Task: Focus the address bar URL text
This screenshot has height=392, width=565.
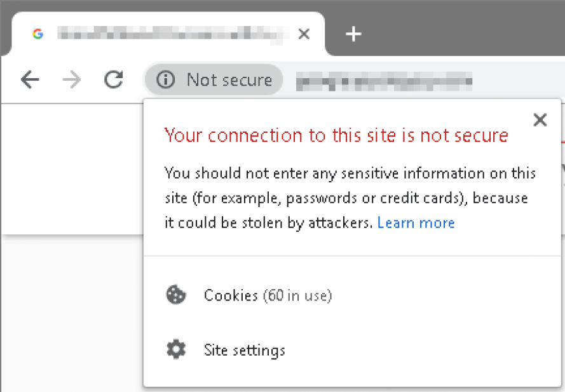Action: (x=385, y=81)
